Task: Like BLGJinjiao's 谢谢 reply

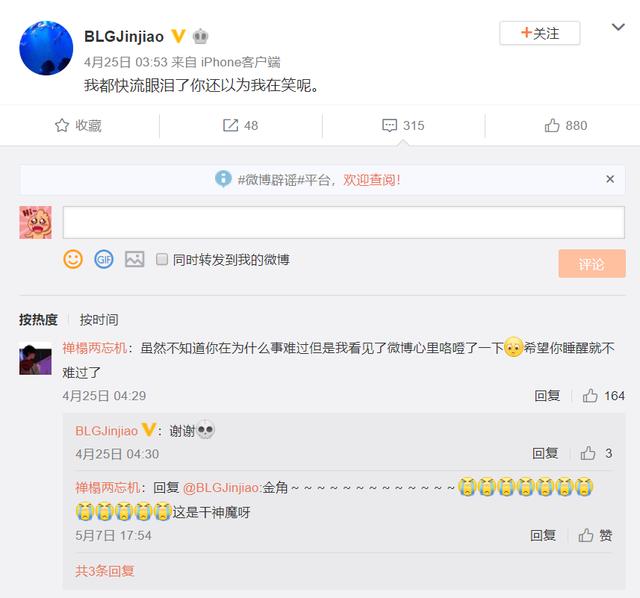Action: pos(588,453)
